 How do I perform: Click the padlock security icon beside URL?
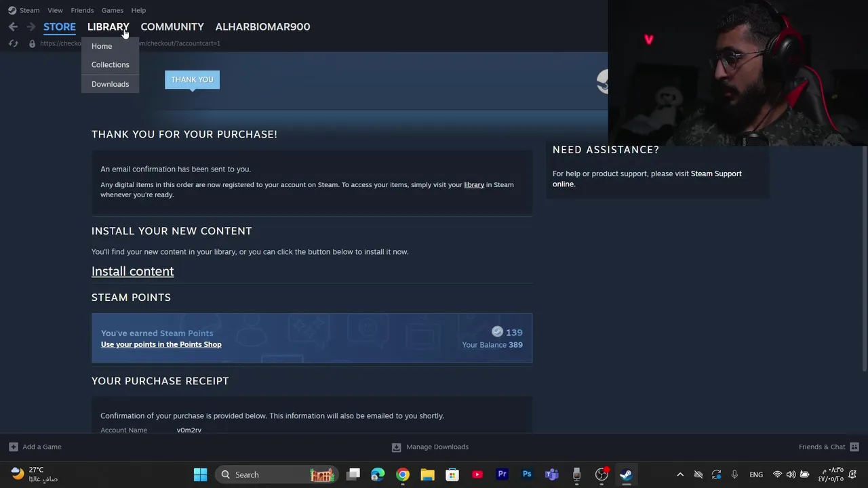tap(32, 43)
